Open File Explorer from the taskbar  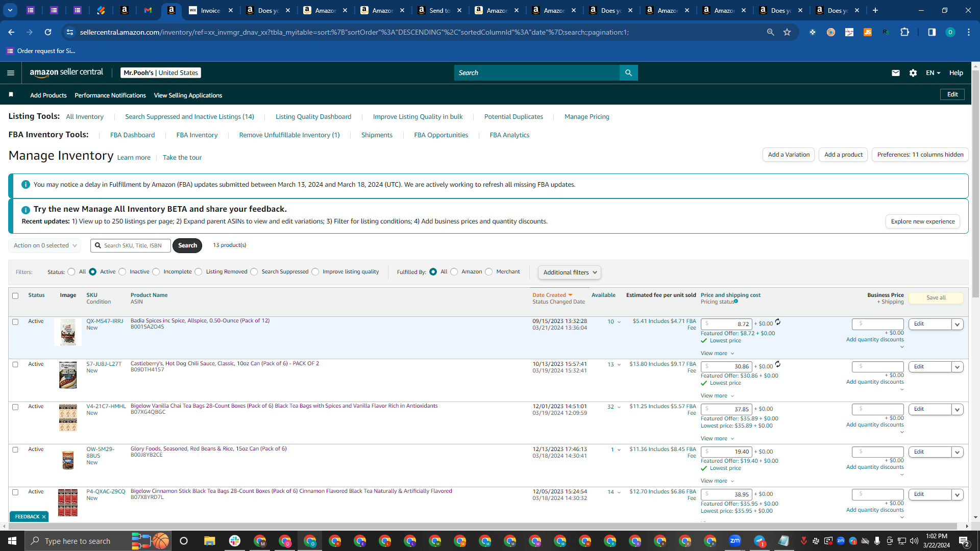coord(209,541)
